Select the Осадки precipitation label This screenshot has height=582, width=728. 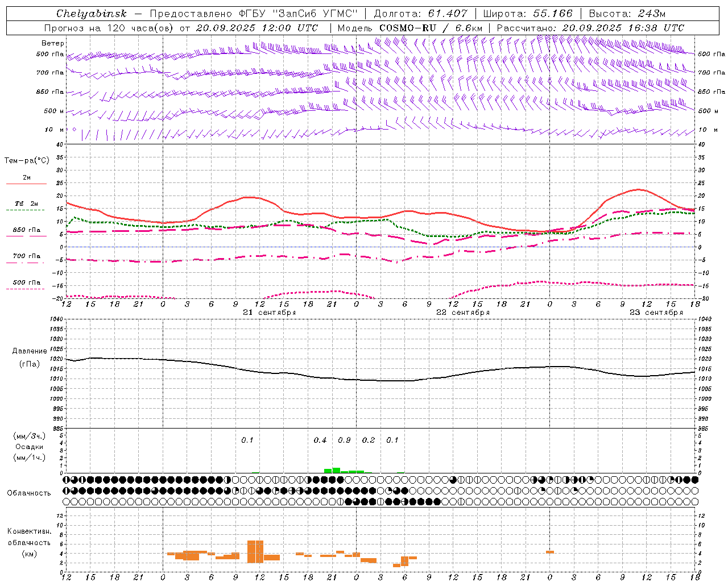[x=30, y=447]
